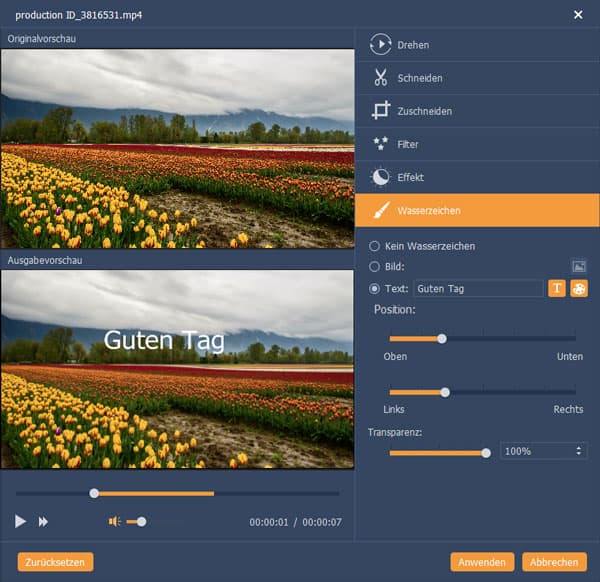
Task: Click the Filter stars icon
Action: (x=380, y=144)
